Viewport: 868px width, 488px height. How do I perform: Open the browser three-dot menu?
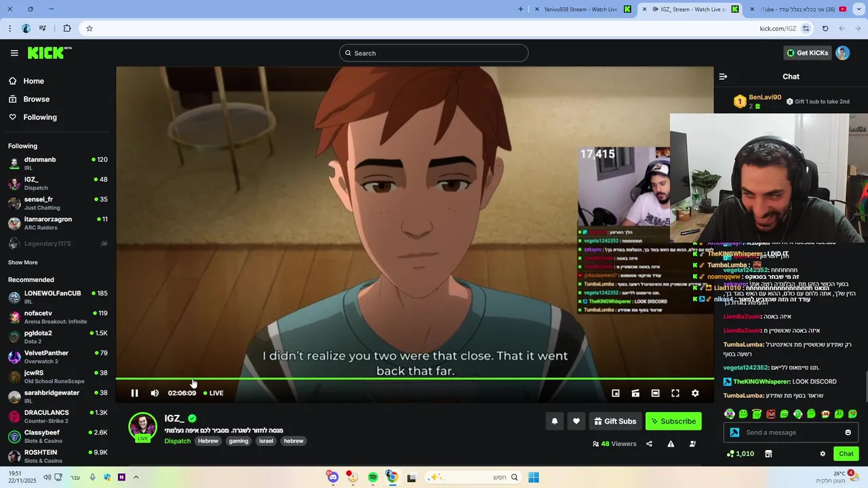point(9,28)
